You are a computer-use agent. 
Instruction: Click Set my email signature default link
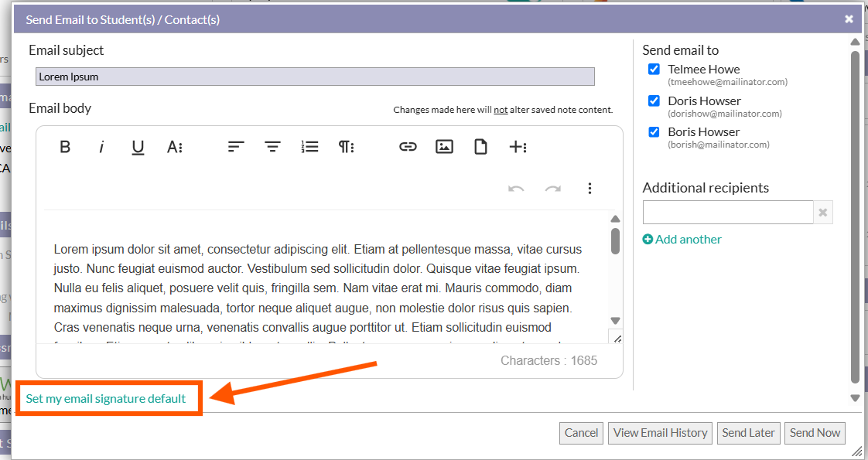(106, 399)
